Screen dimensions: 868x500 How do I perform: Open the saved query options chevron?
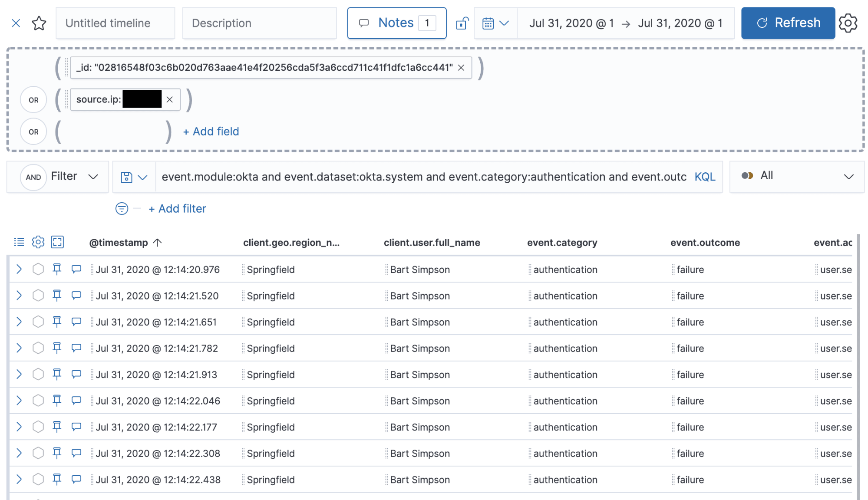(142, 177)
